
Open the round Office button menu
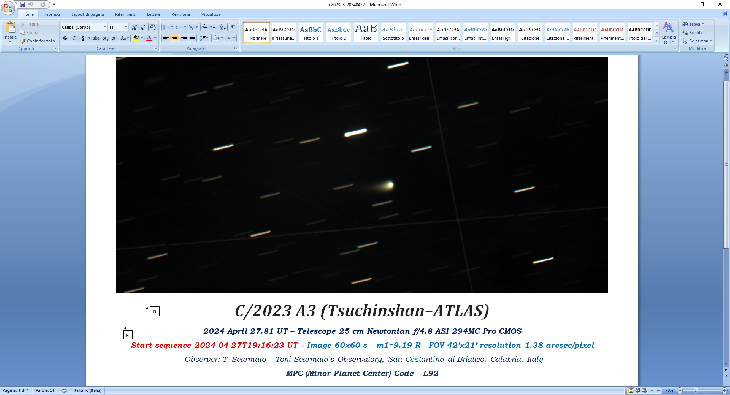(8, 7)
